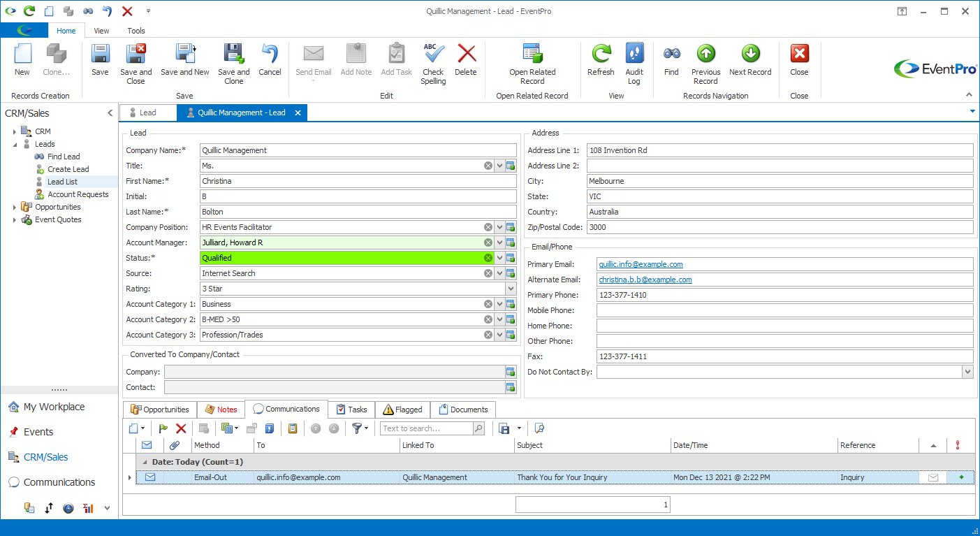980x536 pixels.
Task: Open the Rating dropdown
Action: coord(511,289)
